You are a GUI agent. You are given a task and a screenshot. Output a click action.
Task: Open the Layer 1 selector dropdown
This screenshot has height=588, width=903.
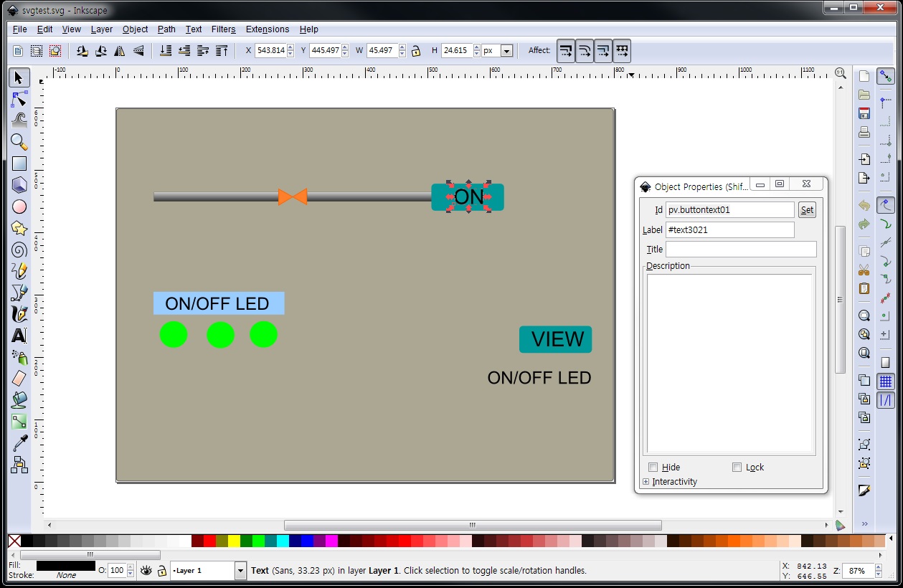(x=240, y=570)
